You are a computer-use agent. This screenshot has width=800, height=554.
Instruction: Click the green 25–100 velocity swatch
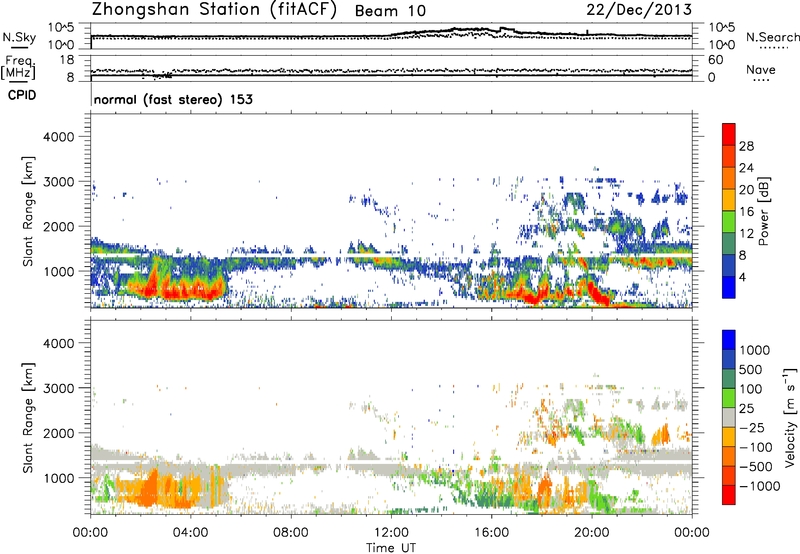click(729, 398)
